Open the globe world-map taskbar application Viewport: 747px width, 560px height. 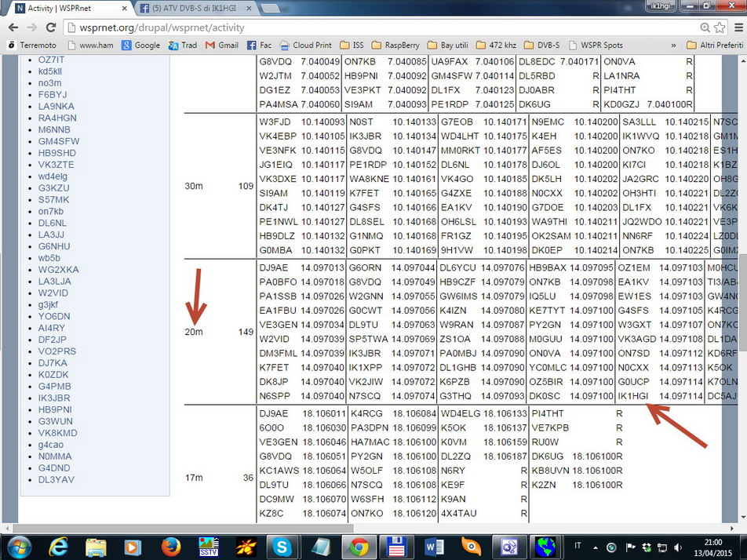point(545,547)
